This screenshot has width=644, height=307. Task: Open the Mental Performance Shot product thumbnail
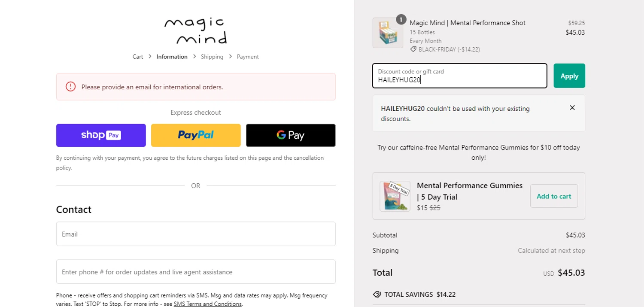pyautogui.click(x=387, y=33)
